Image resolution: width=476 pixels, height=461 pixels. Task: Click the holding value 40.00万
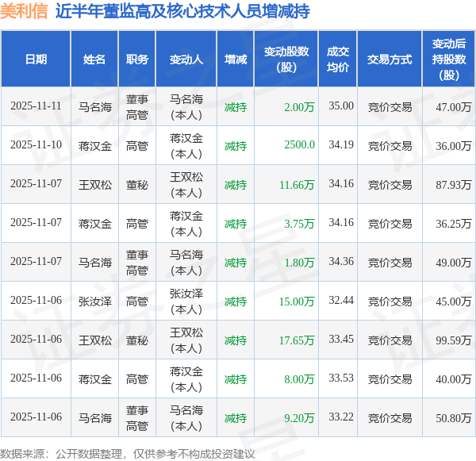coord(454,379)
